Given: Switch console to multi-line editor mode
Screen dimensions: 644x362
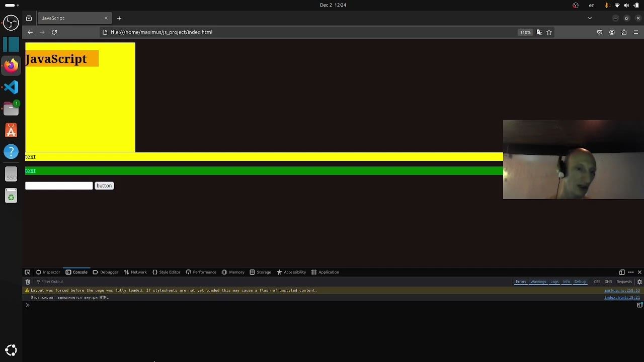Looking at the screenshot, I should point(639,305).
